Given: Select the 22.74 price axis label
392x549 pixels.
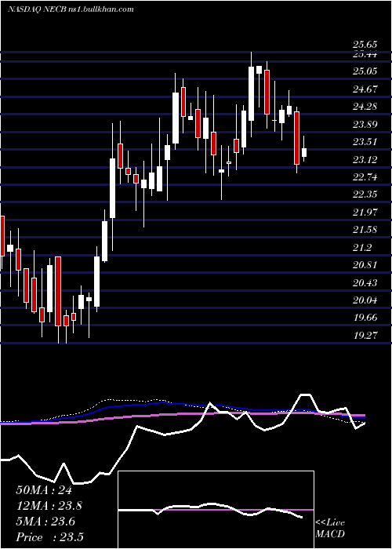Looking at the screenshot, I should [x=365, y=177].
